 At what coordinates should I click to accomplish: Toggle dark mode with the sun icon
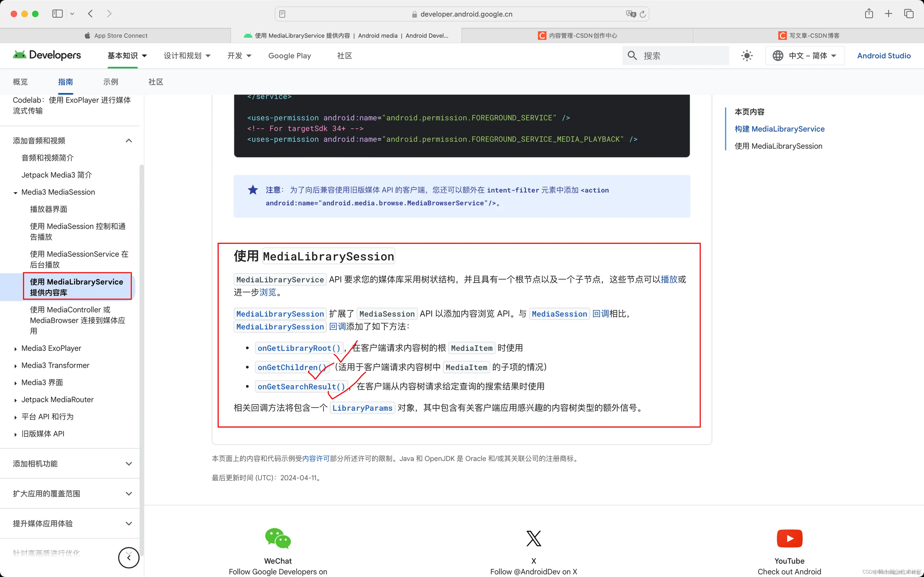(746, 56)
